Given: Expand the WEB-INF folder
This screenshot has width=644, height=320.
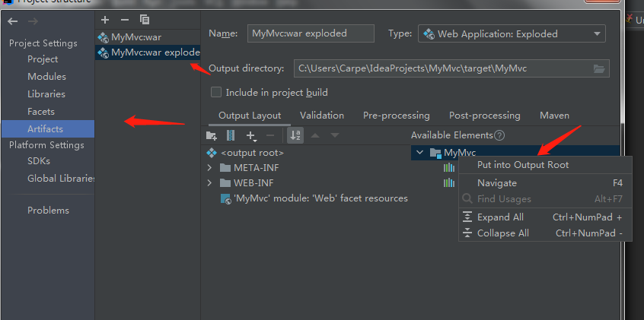Looking at the screenshot, I should (x=209, y=183).
